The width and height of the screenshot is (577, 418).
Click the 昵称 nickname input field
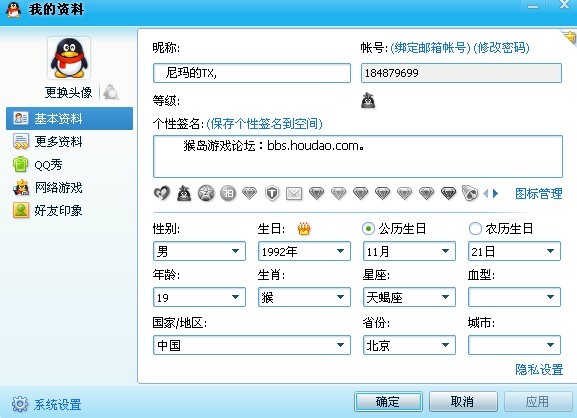[252, 73]
